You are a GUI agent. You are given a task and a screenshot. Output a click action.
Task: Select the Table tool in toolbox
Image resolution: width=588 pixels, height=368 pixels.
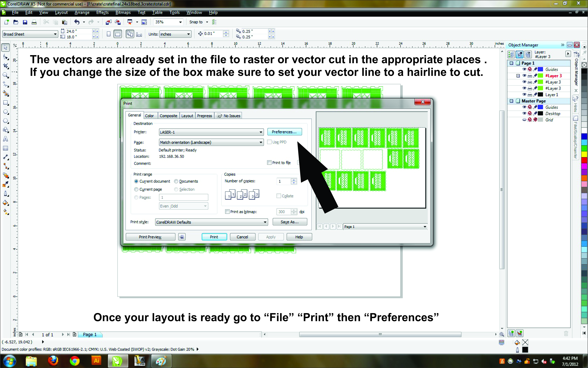(x=6, y=148)
